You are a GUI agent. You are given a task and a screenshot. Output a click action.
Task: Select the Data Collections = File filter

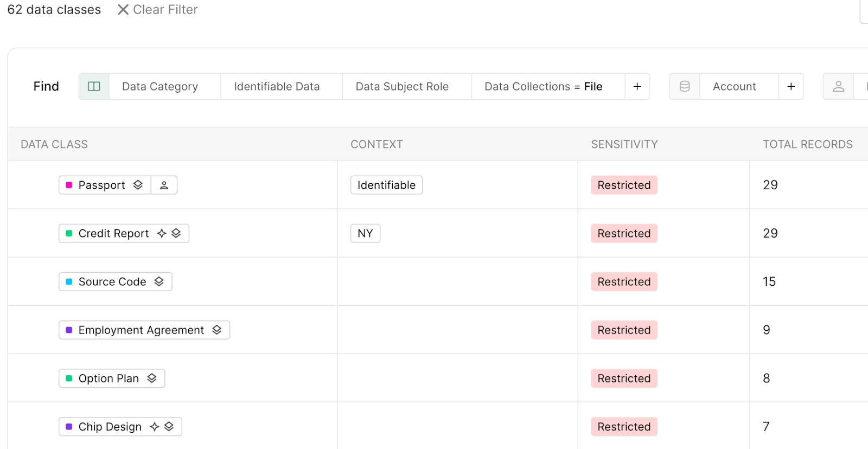point(543,87)
